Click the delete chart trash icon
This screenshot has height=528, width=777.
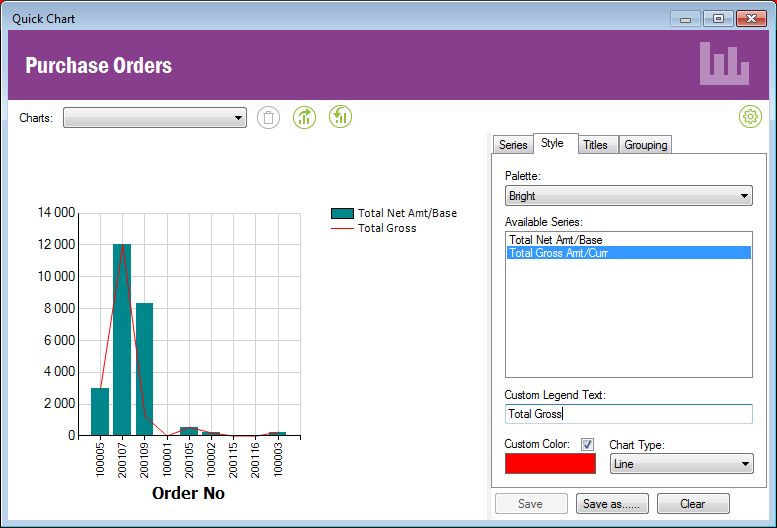tap(269, 117)
